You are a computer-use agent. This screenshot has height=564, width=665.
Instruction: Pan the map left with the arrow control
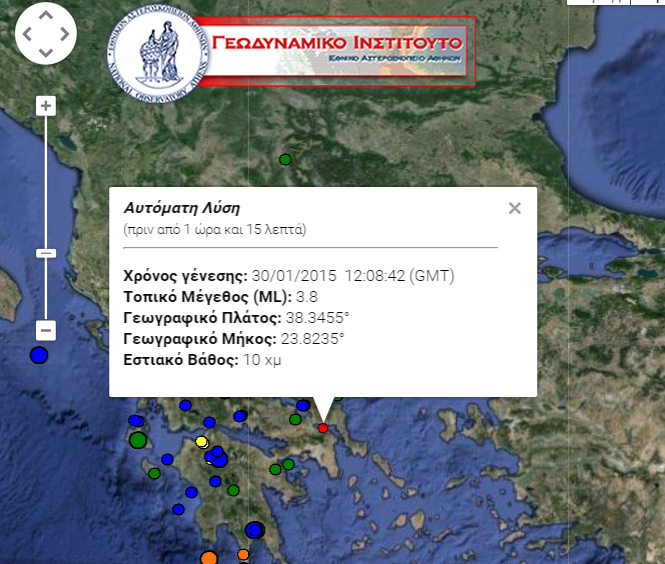coord(27,34)
